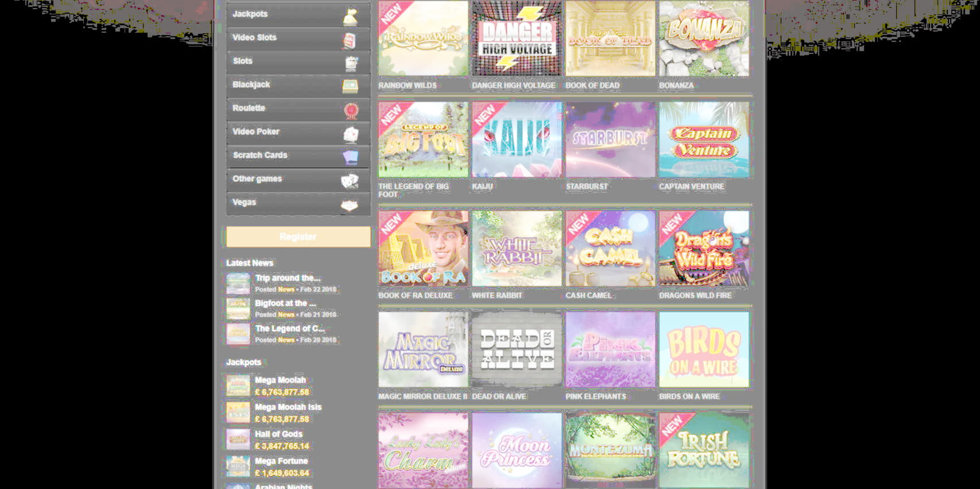
Task: Launch the Dragons Wild Fire thumbnail
Action: pos(704,249)
